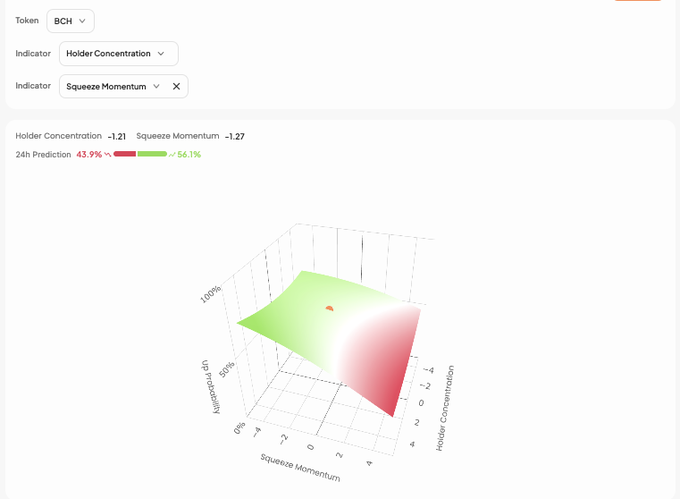Click the red bearish prediction bar

tap(125, 154)
